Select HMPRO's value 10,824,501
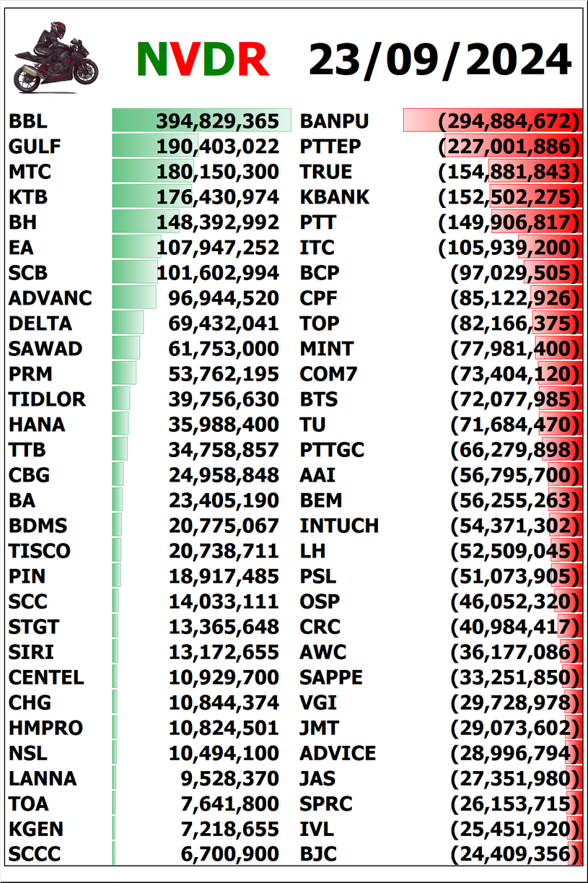 (223, 728)
